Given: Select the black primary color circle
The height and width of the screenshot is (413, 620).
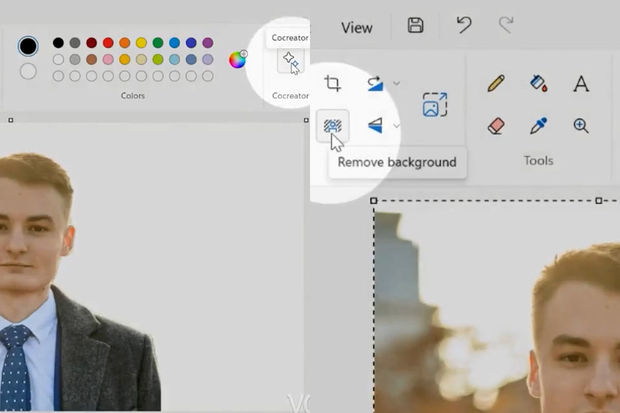Looking at the screenshot, I should point(28,46).
